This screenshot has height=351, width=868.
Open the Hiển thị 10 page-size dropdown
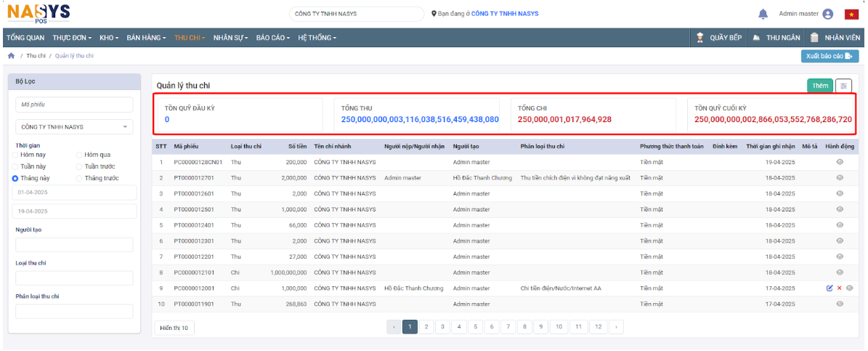tap(174, 328)
